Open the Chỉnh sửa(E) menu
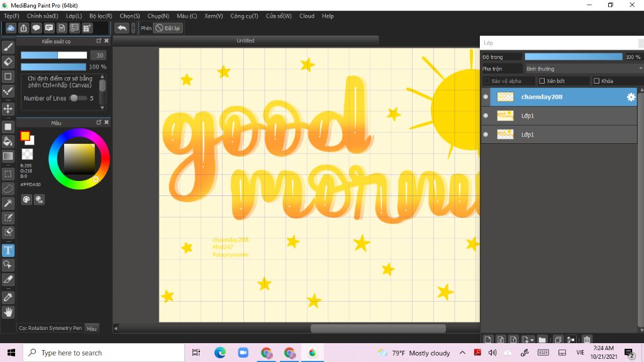This screenshot has width=644, height=362. [x=42, y=16]
